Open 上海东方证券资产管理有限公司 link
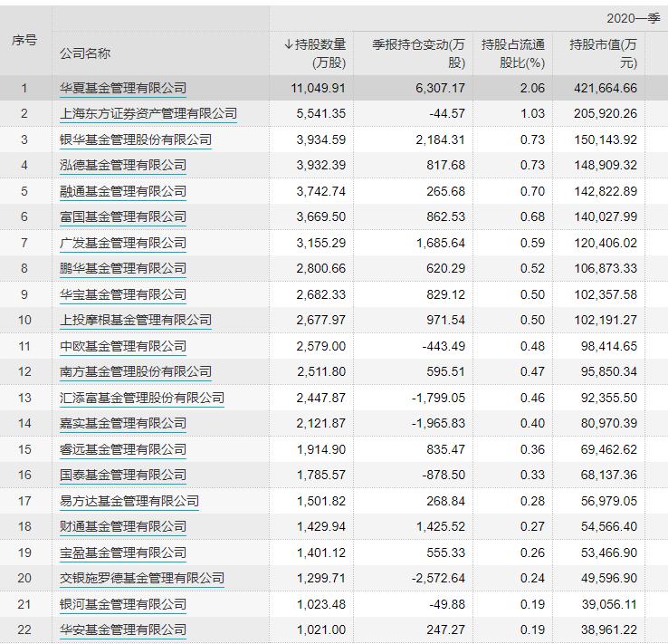 [148, 113]
